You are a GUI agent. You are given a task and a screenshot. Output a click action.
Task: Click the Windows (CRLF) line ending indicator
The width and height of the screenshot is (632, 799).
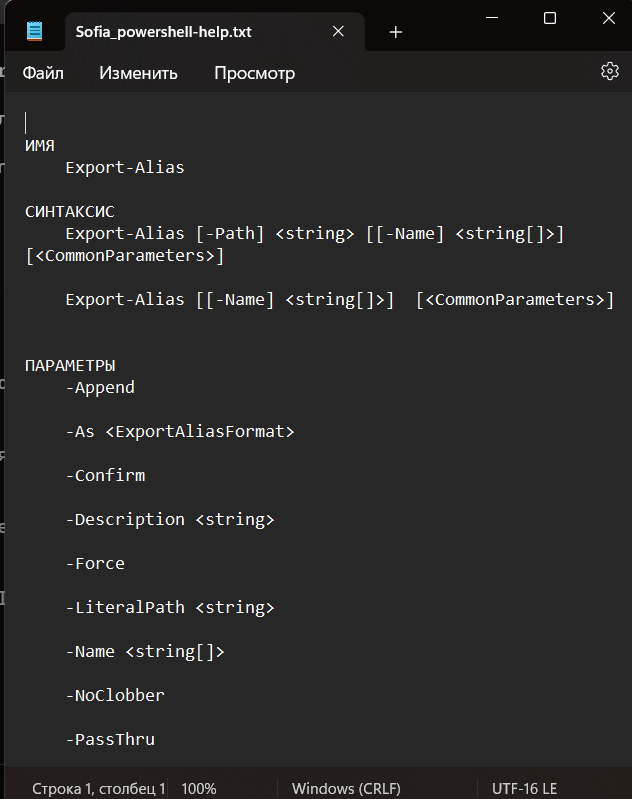[346, 788]
